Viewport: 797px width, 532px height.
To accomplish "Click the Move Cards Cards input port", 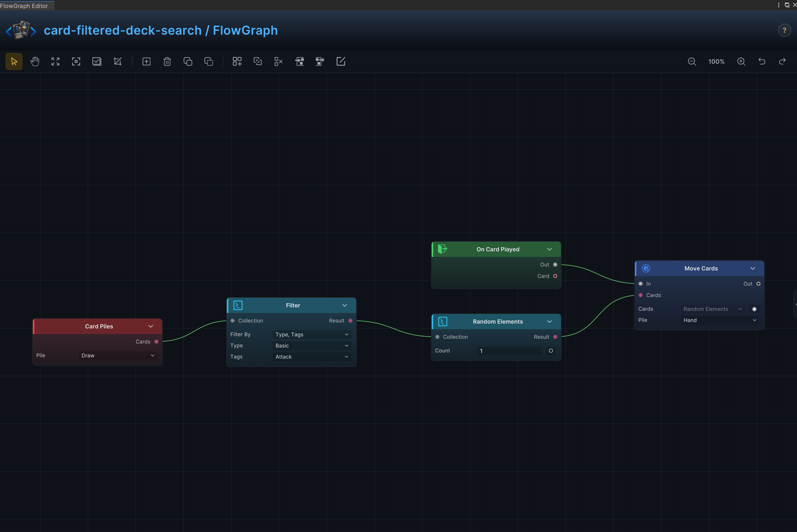I will tap(641, 295).
